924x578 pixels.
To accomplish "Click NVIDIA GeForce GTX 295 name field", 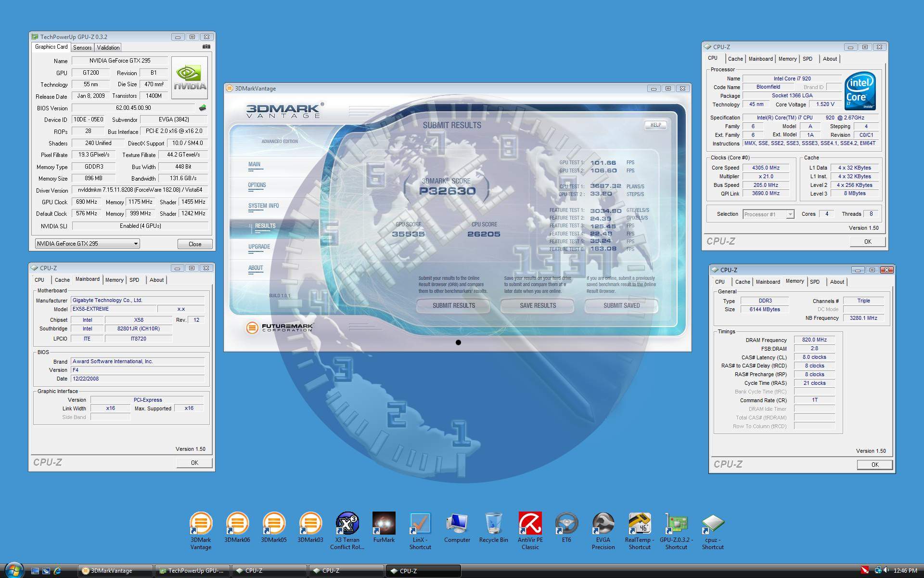I will [x=120, y=61].
